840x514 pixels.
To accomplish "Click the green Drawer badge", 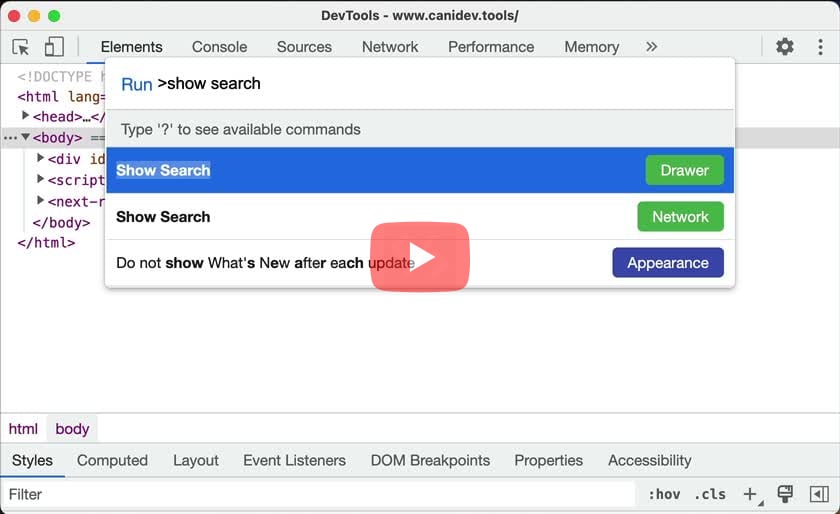I will tap(684, 170).
